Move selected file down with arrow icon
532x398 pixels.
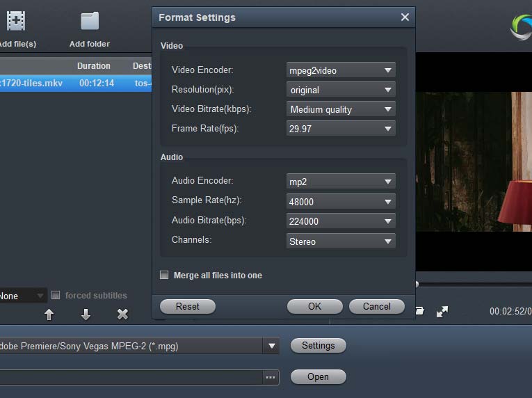point(86,315)
